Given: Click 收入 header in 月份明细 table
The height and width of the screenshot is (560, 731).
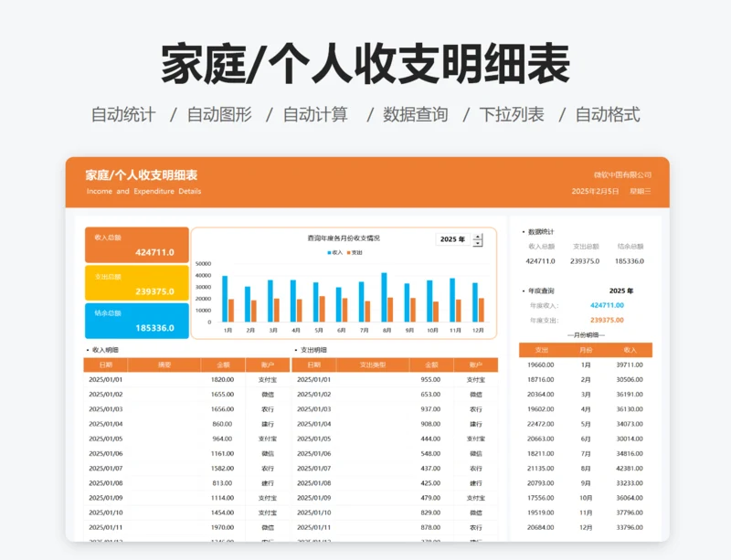Looking at the screenshot, I should click(x=630, y=350).
